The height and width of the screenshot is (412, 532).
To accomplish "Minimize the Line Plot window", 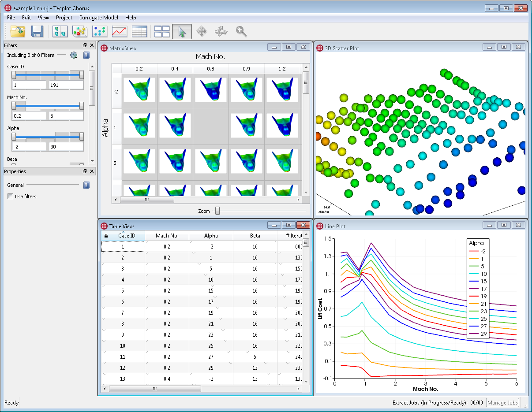I will (489, 225).
